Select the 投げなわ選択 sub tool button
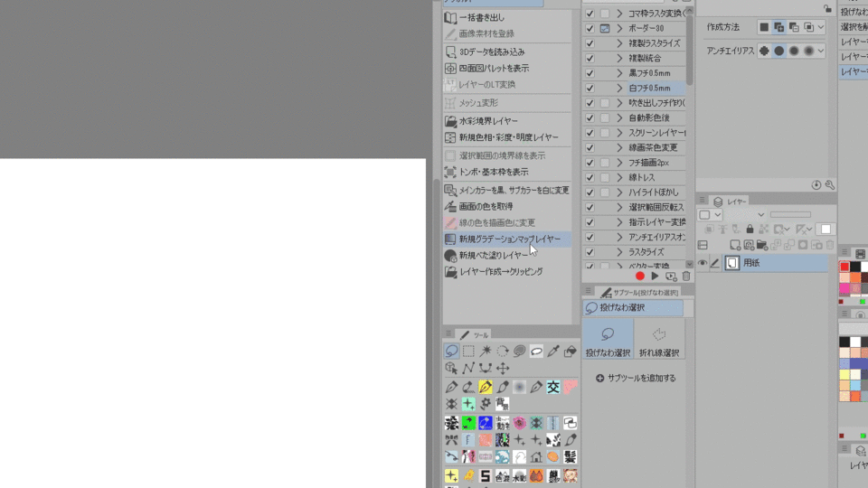 pyautogui.click(x=608, y=341)
